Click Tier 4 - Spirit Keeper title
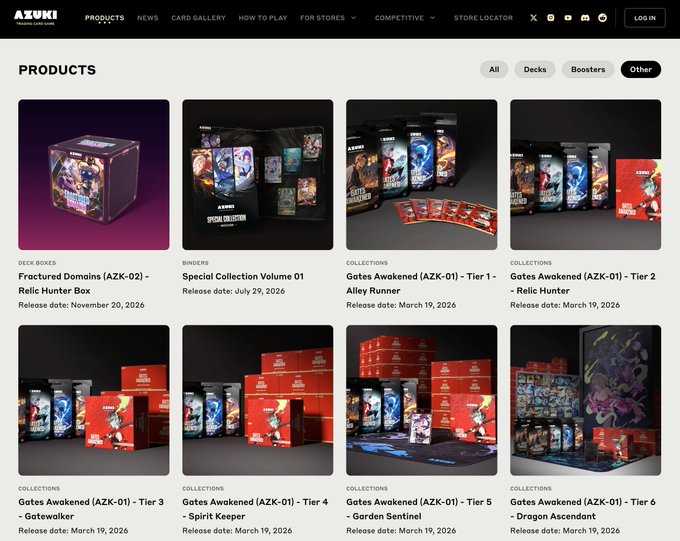The height and width of the screenshot is (541, 680). point(255,509)
